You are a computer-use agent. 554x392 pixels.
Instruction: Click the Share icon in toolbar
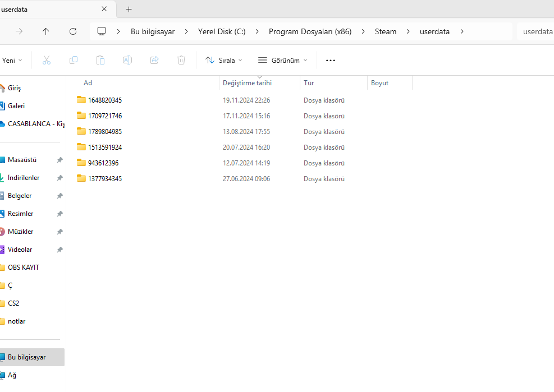(154, 61)
